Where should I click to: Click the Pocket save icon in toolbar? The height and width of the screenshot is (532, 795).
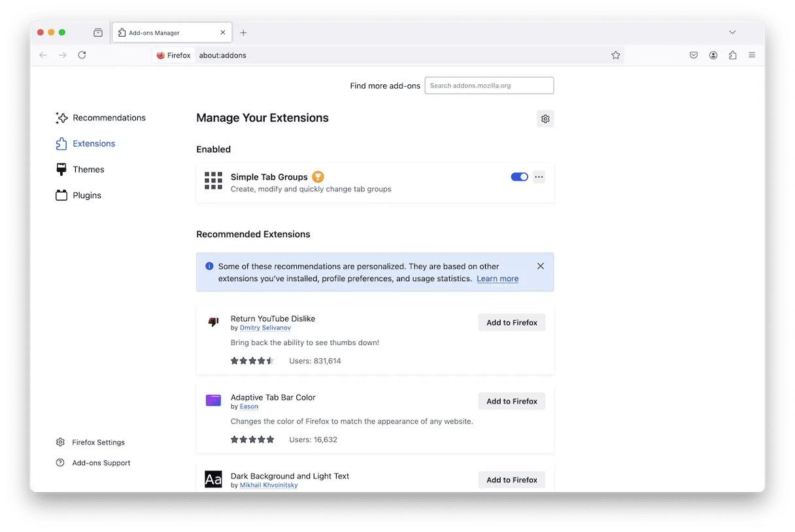coord(694,56)
